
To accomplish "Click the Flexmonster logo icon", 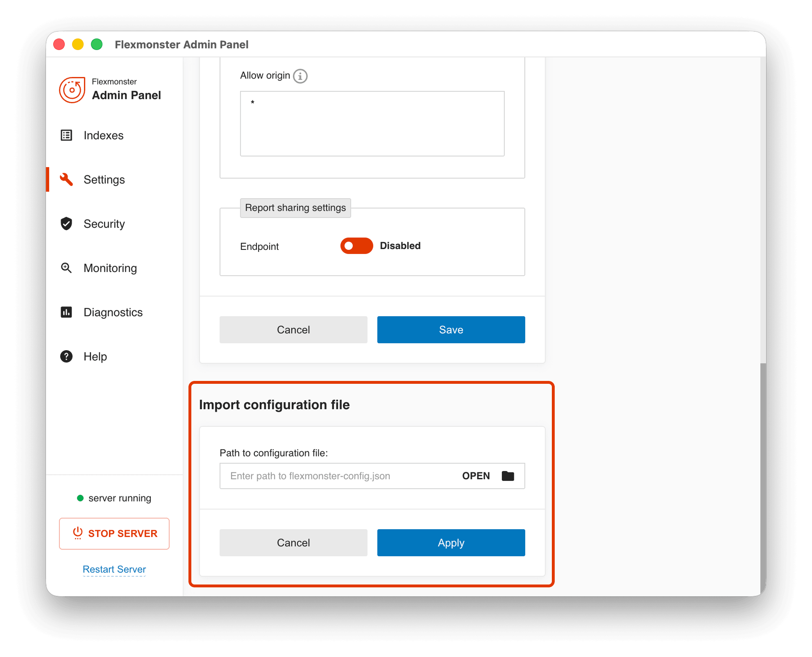I will [72, 90].
